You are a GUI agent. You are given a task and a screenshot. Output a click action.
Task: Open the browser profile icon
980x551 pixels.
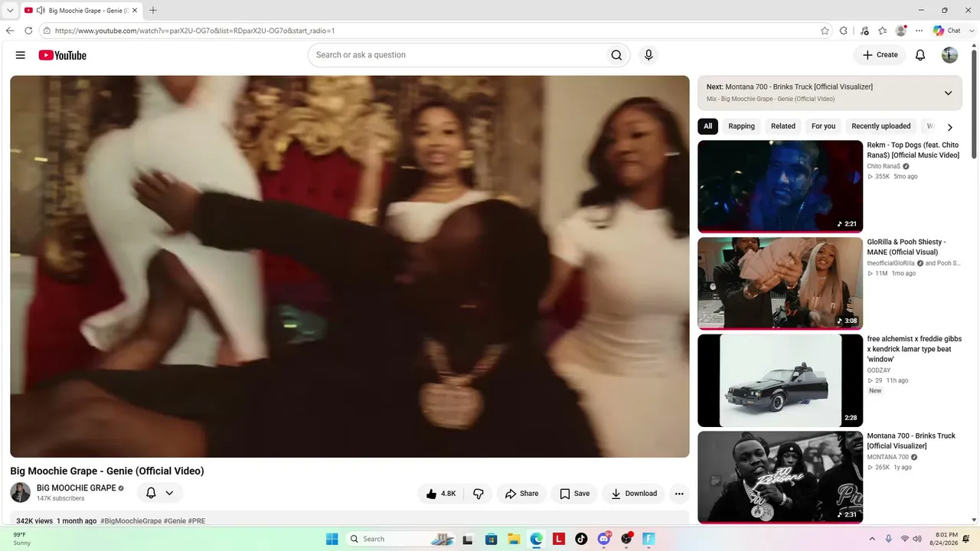pos(901,31)
